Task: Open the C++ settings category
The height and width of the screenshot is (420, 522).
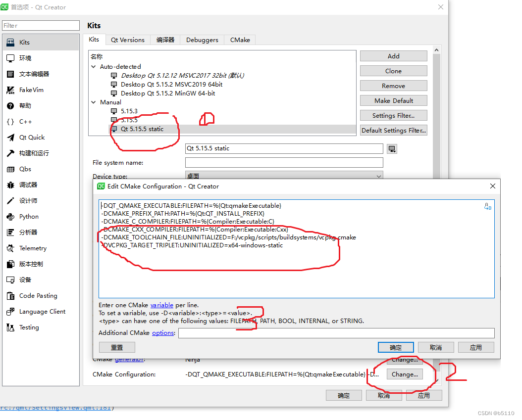Action: click(41, 121)
